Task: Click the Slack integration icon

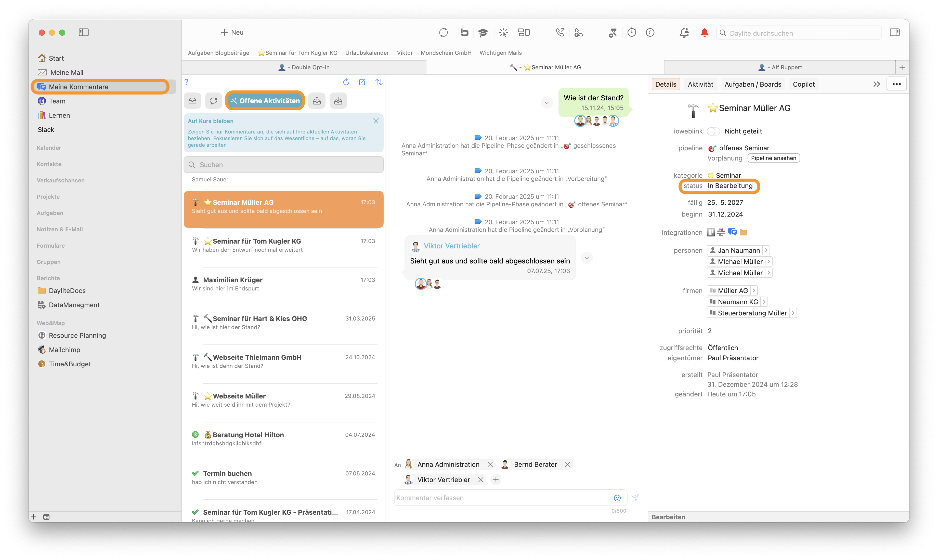Action: coord(721,232)
